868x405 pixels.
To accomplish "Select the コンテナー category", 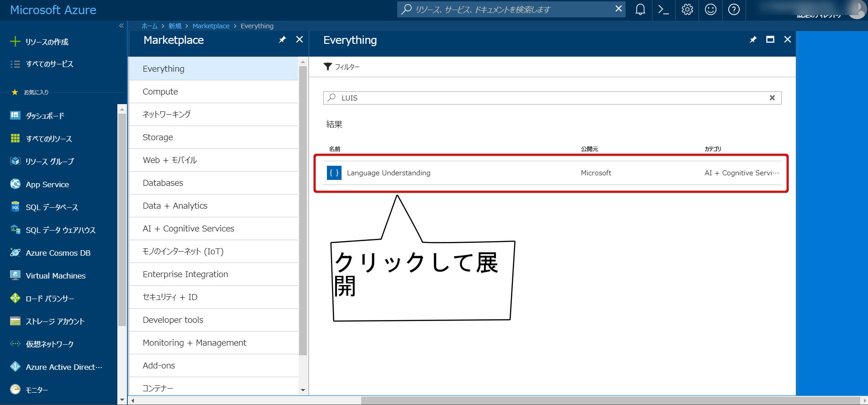I will pos(214,386).
